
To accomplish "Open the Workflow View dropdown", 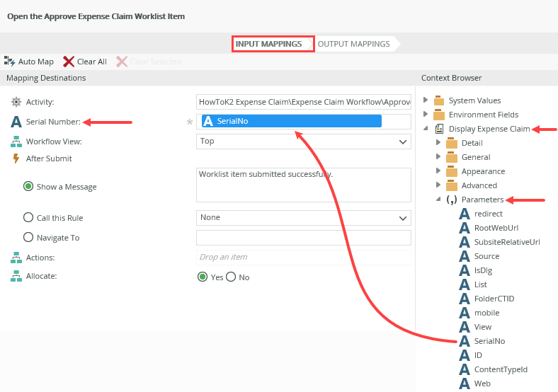I will [403, 142].
